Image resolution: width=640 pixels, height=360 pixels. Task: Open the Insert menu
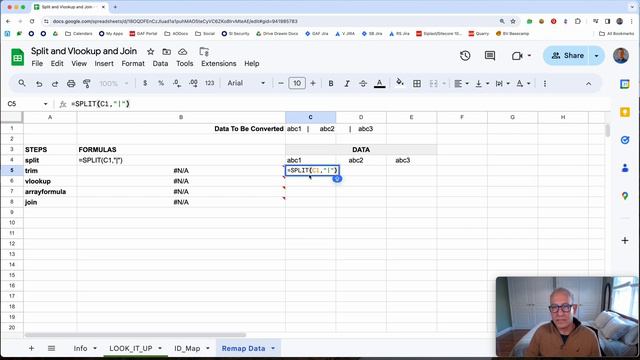[104, 63]
